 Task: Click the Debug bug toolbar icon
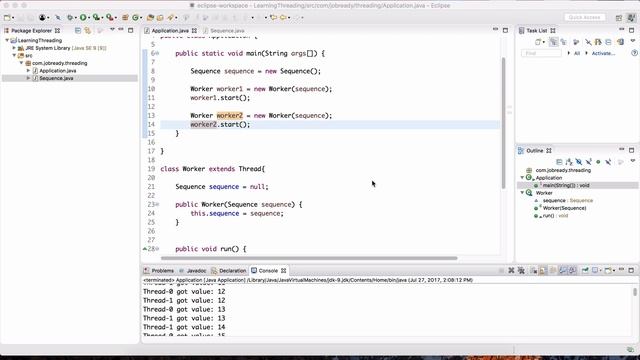pos(70,18)
